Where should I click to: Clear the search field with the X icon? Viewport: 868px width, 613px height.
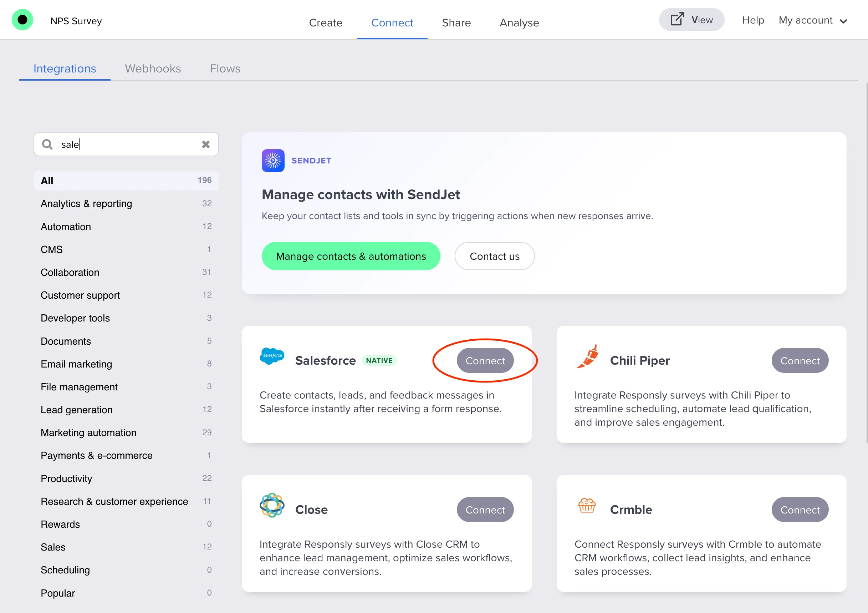[206, 144]
